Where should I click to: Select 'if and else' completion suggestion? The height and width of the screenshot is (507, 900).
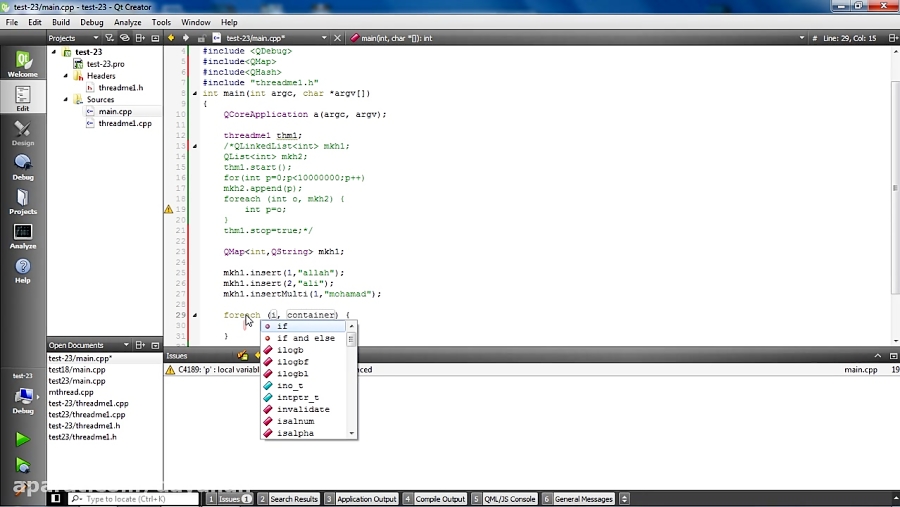pyautogui.click(x=305, y=338)
